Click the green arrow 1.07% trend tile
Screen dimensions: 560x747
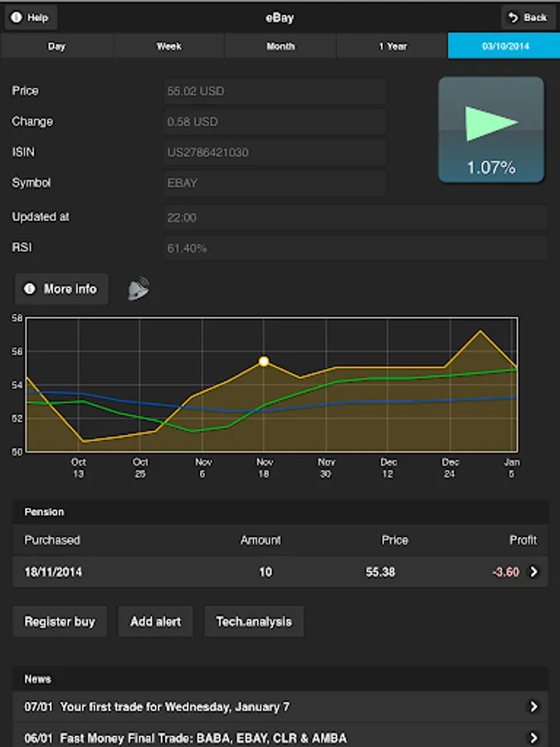491,129
